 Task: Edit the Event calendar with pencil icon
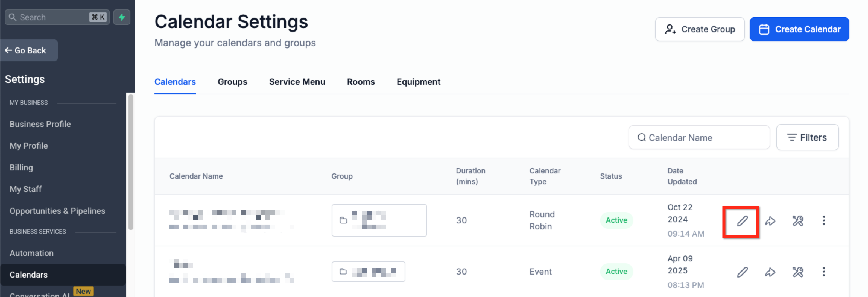pos(742,272)
